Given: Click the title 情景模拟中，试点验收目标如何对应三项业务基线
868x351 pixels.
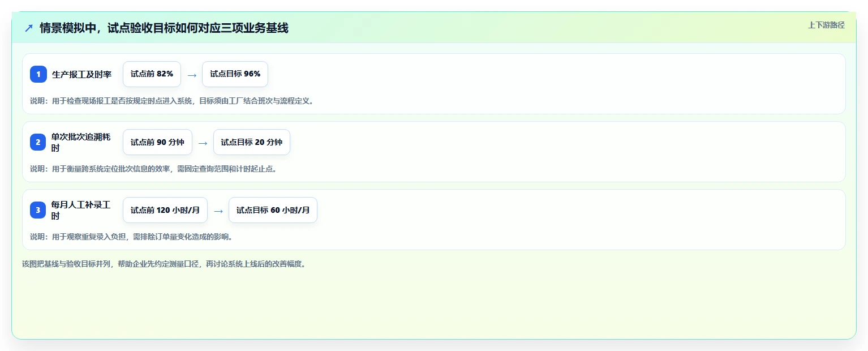Looking at the screenshot, I should (x=164, y=28).
